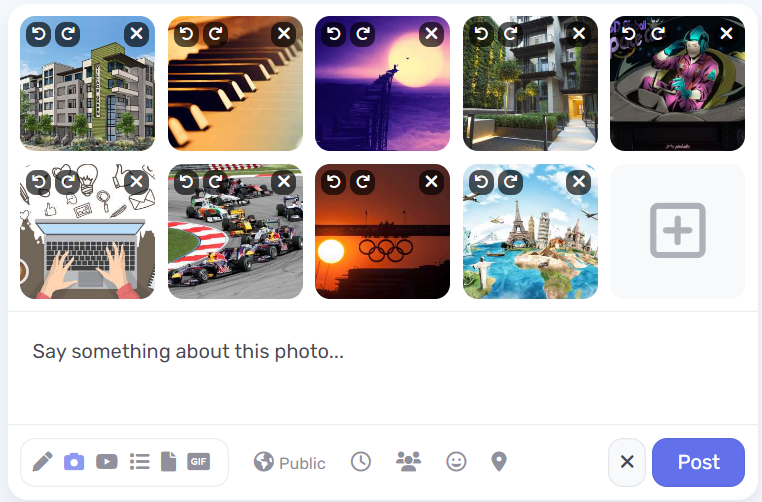This screenshot has height=502, width=762.
Task: Add another photo with plus tile
Action: point(677,231)
